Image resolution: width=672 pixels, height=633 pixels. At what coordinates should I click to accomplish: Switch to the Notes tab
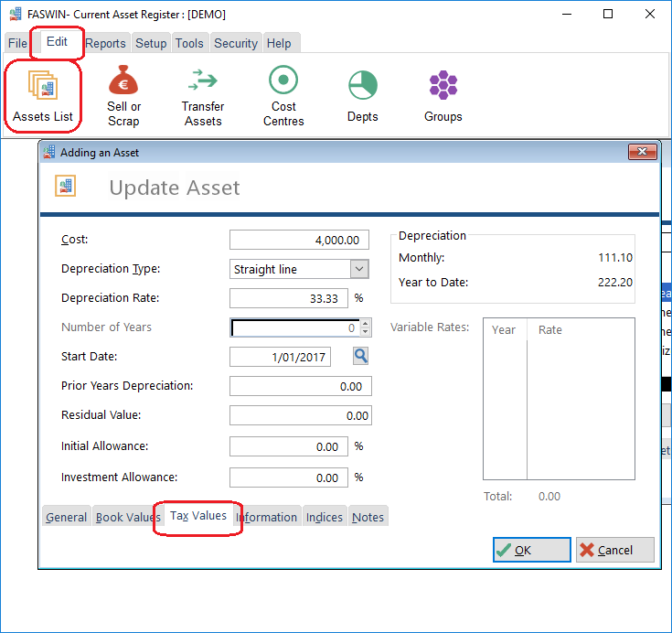click(x=368, y=517)
